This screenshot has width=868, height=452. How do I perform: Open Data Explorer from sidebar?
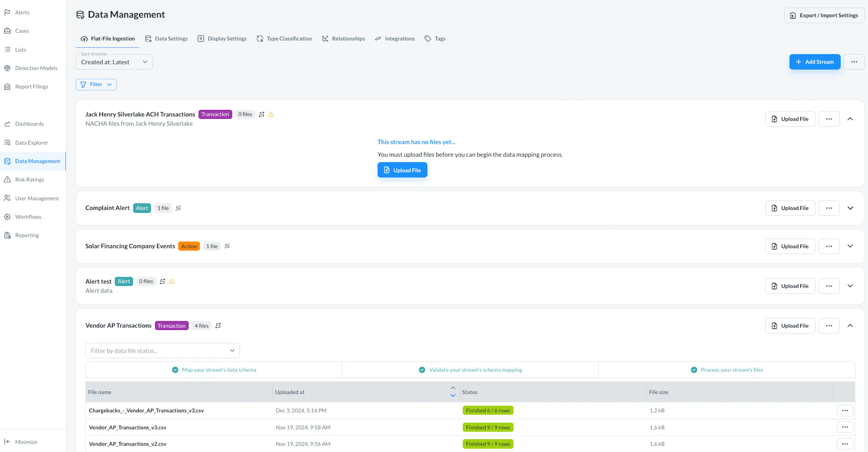(31, 143)
